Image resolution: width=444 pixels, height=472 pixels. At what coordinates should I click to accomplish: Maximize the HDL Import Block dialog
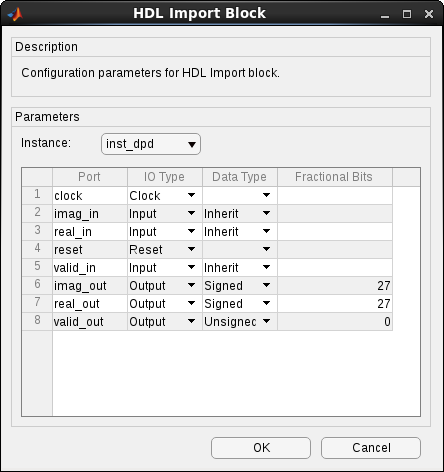407,14
